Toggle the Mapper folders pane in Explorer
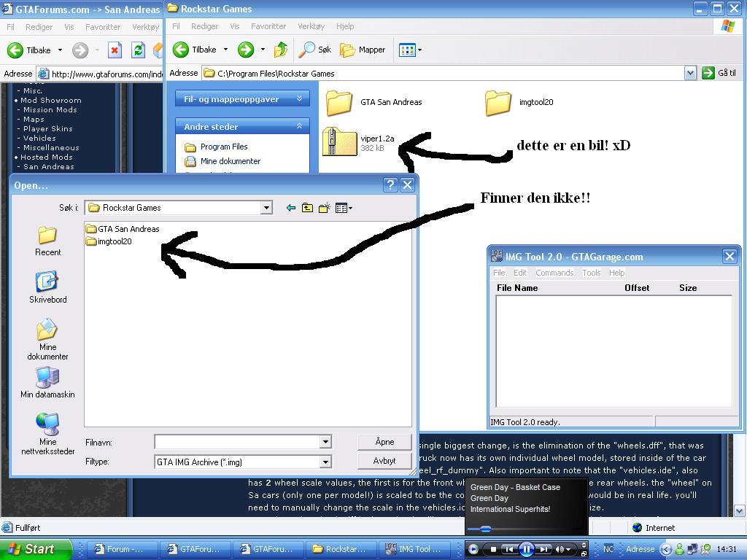This screenshot has width=747, height=560. [363, 50]
